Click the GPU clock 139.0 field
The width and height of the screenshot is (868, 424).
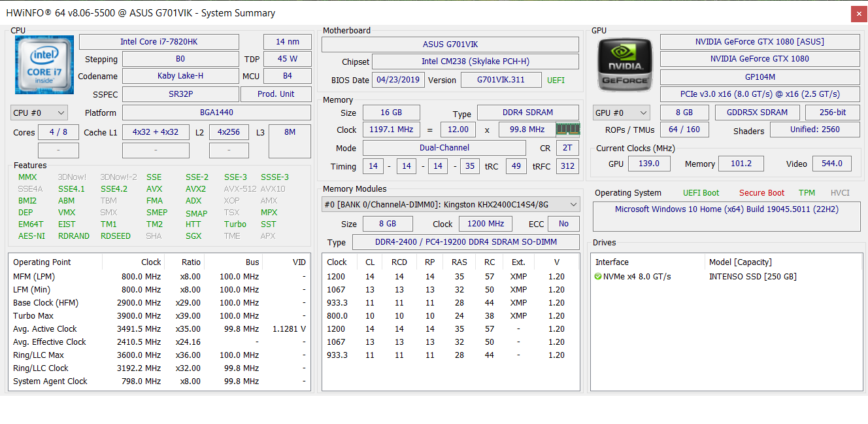pyautogui.click(x=649, y=164)
